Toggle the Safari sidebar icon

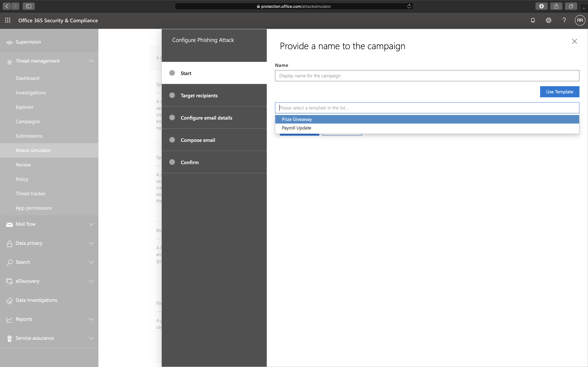point(29,6)
